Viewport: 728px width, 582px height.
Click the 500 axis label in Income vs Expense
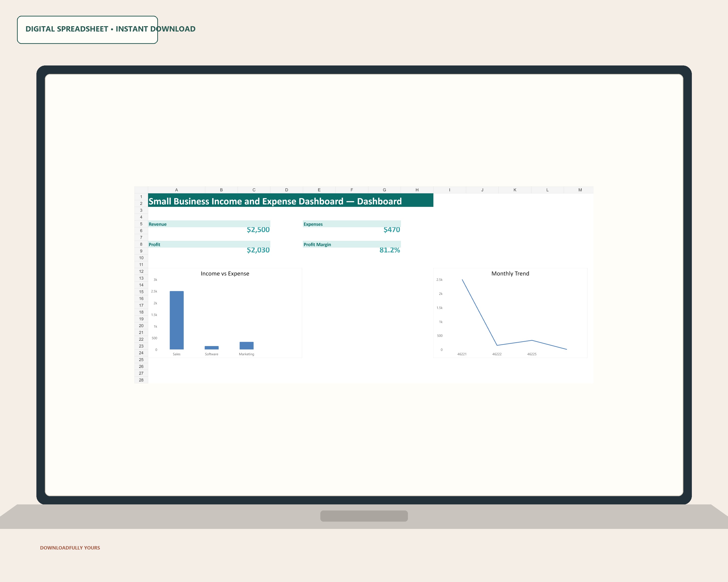(x=154, y=338)
